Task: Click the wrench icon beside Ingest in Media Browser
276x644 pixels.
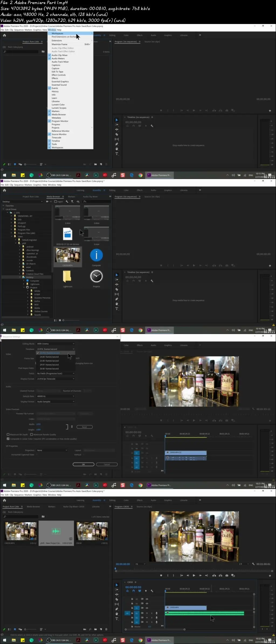Action: [x=67, y=201]
